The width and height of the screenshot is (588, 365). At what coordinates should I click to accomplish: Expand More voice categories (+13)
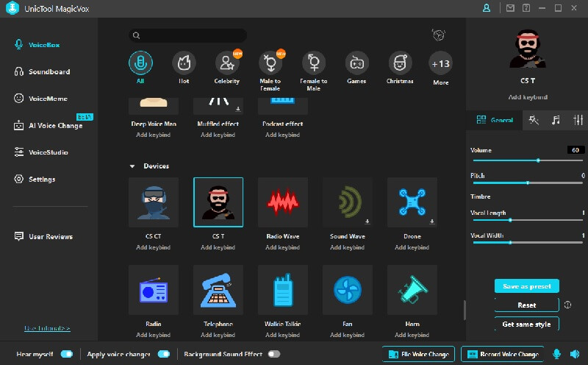(x=440, y=63)
